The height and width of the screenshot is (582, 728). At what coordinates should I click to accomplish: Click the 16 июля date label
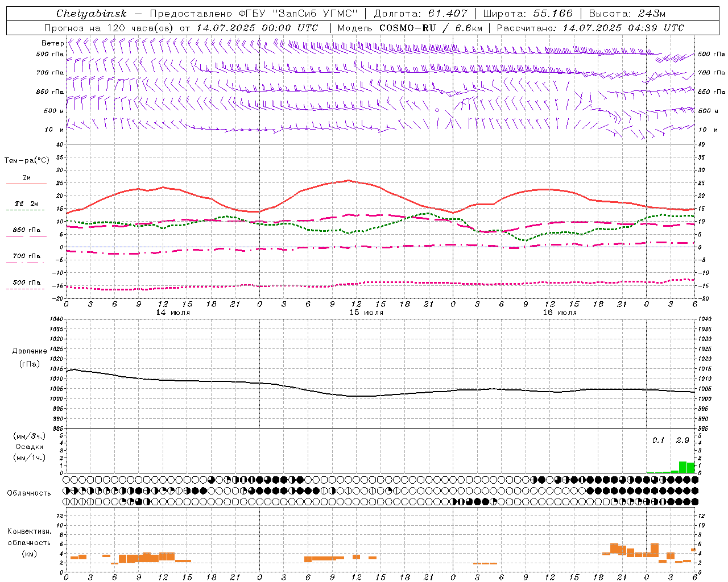tap(560, 313)
